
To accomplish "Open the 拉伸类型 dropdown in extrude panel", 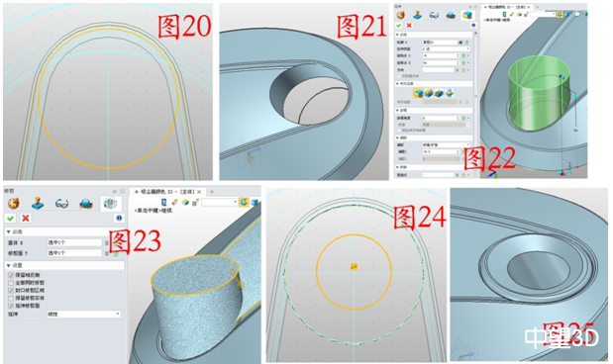I will 446,48.
